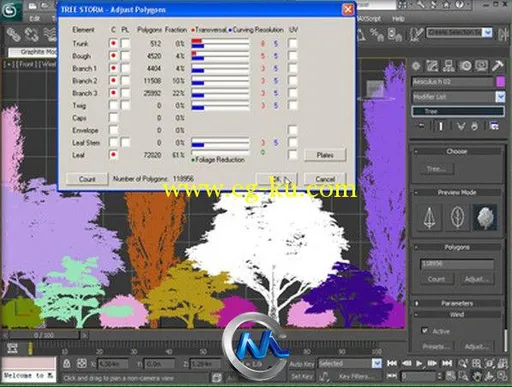Click the Mirror tool icon
The height and width of the screenshot is (387, 512).
click(504, 34)
